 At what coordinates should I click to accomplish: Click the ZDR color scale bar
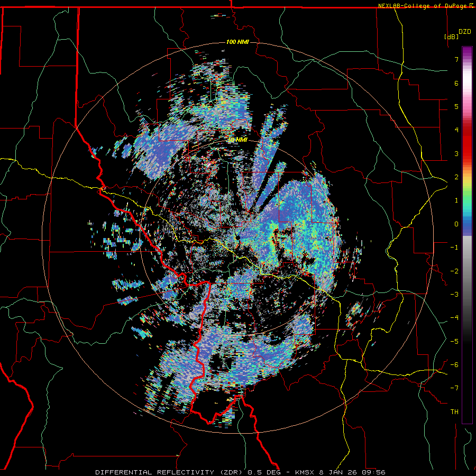467,235
